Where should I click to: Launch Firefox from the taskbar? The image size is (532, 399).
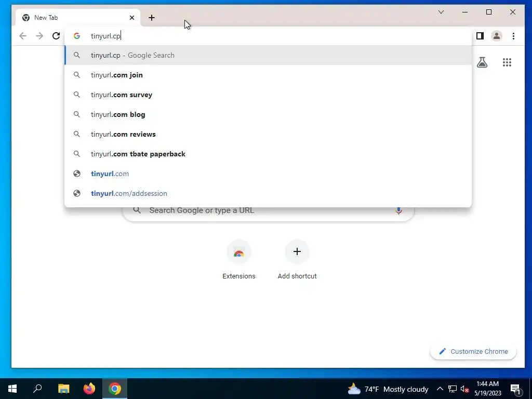[89, 389]
